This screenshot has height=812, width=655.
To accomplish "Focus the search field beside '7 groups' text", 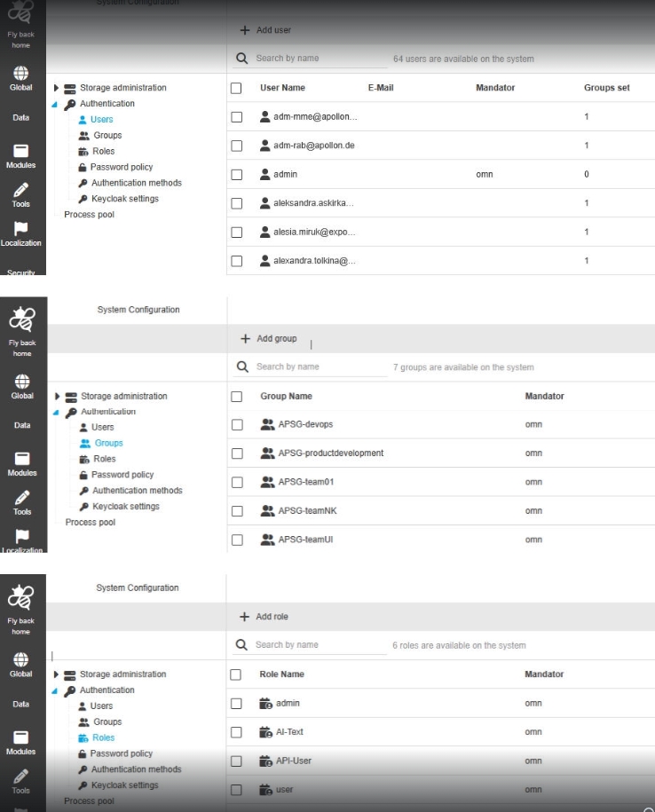I will coord(320,367).
